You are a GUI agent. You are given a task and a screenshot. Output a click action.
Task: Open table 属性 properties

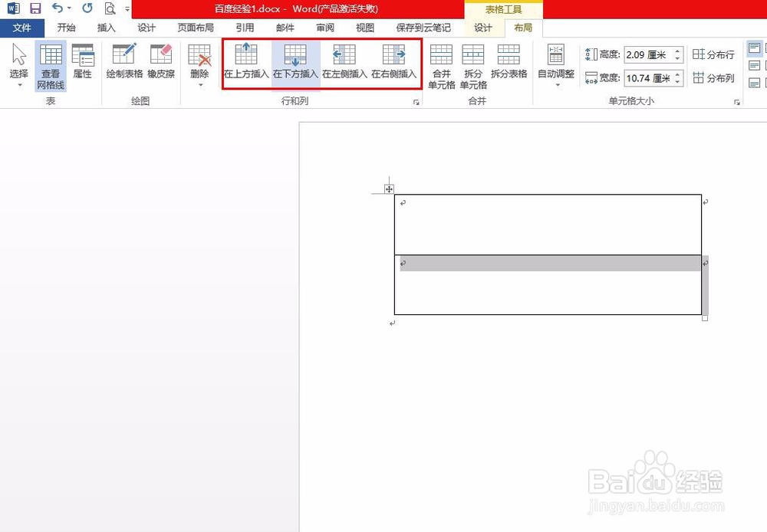pos(82,61)
